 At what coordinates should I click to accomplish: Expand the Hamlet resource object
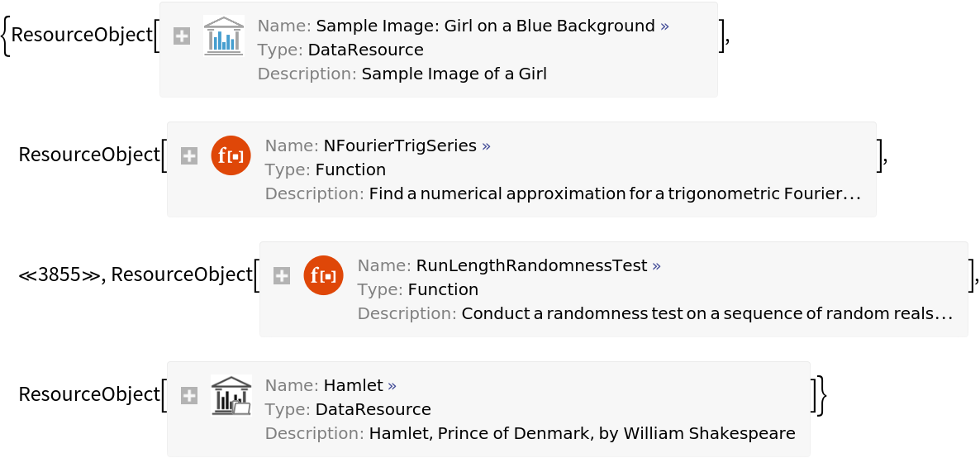(x=189, y=395)
